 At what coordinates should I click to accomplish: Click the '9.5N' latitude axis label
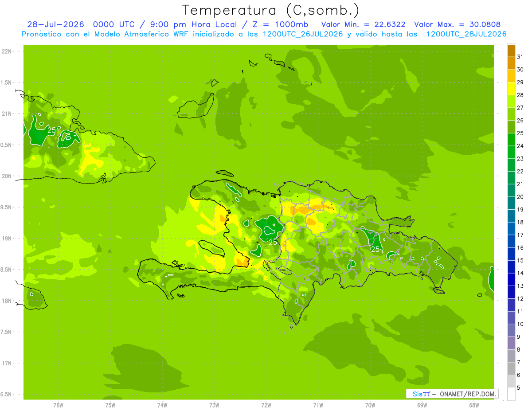tap(6, 207)
